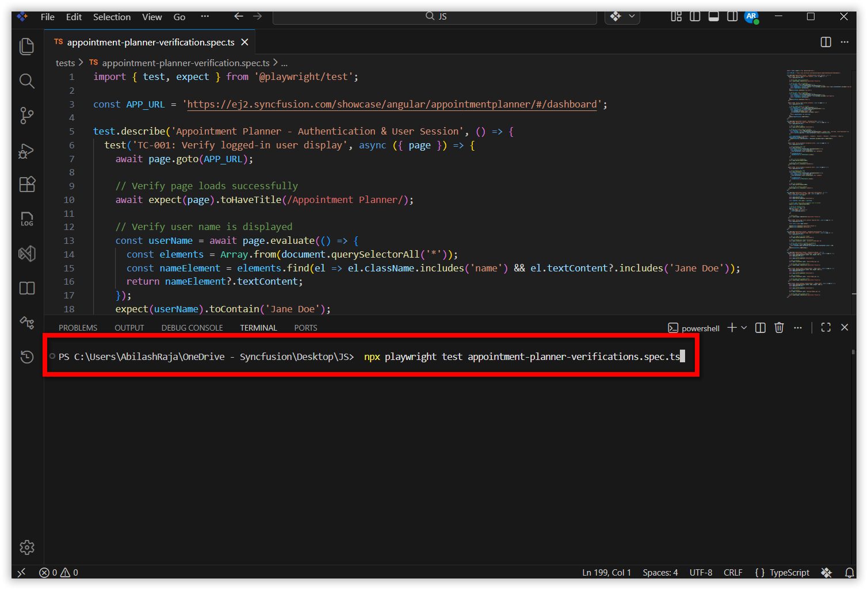Viewport: 868px width, 590px height.
Task: Split the editor right
Action: point(826,42)
